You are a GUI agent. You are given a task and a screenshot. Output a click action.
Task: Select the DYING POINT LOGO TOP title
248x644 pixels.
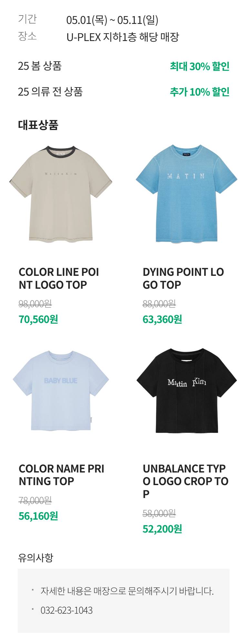coord(183,278)
